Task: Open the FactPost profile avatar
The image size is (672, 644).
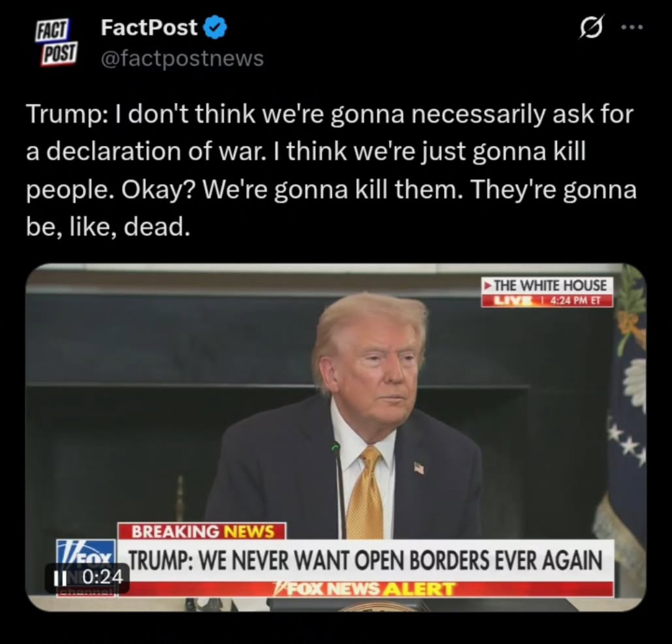Action: (x=56, y=43)
